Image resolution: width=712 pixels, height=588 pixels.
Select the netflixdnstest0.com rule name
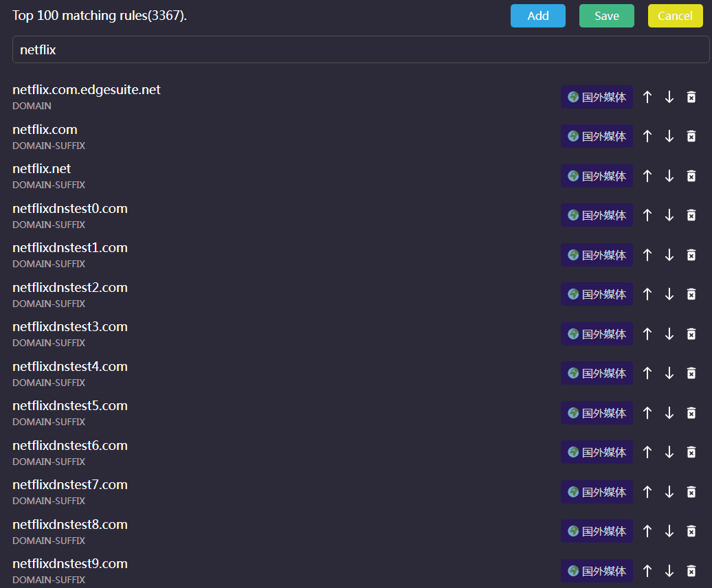click(x=70, y=209)
